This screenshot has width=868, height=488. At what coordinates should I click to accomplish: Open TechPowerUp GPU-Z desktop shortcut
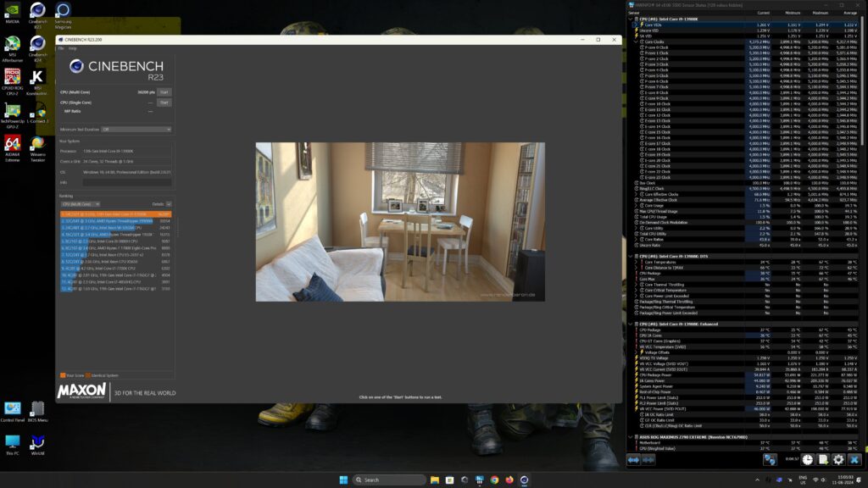coord(12,115)
